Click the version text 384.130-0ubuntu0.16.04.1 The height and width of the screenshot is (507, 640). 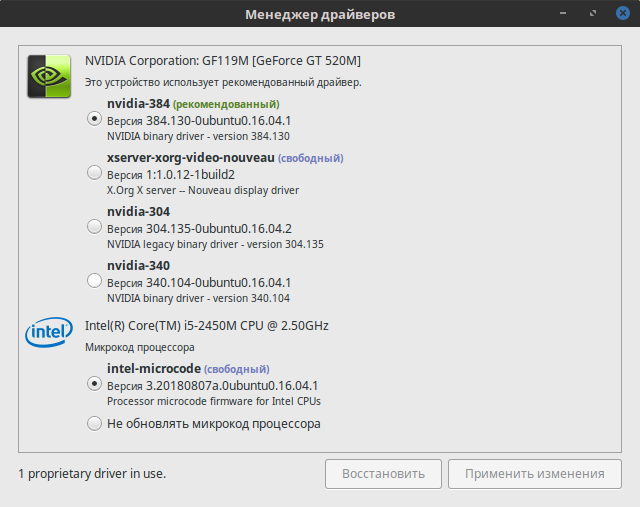pos(218,121)
